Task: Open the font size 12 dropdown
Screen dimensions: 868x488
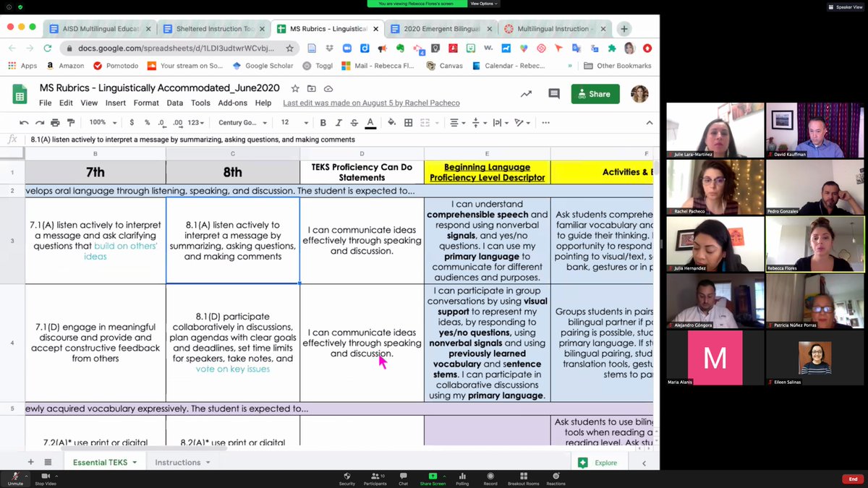Action: tap(294, 123)
